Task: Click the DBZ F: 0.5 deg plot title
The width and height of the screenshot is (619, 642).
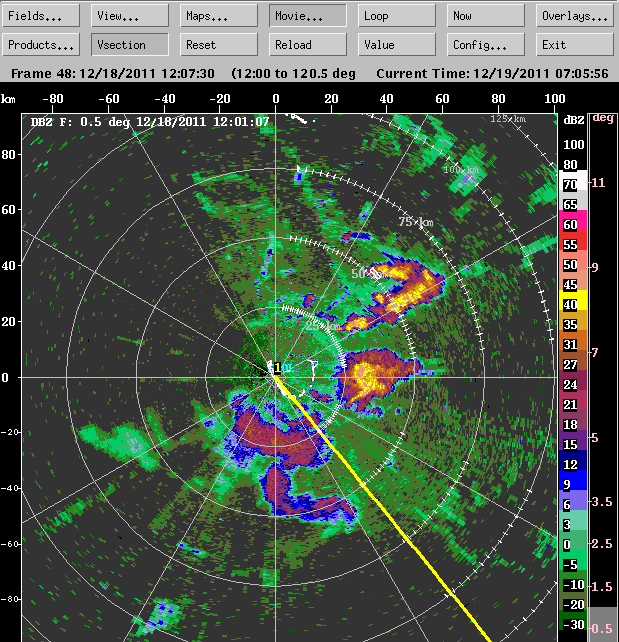Action: (150, 122)
